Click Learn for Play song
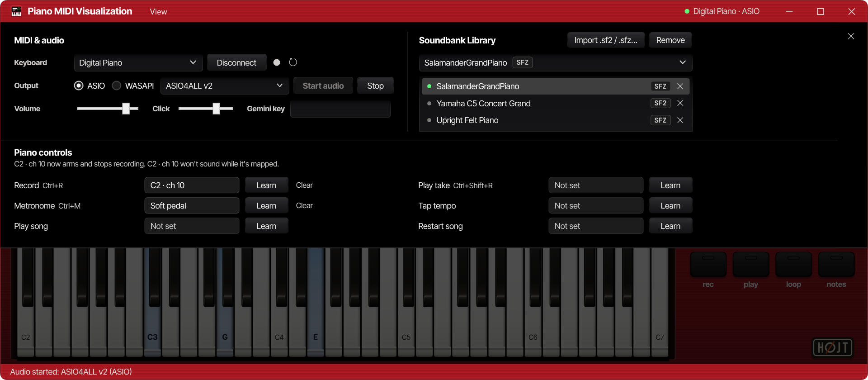 266,226
